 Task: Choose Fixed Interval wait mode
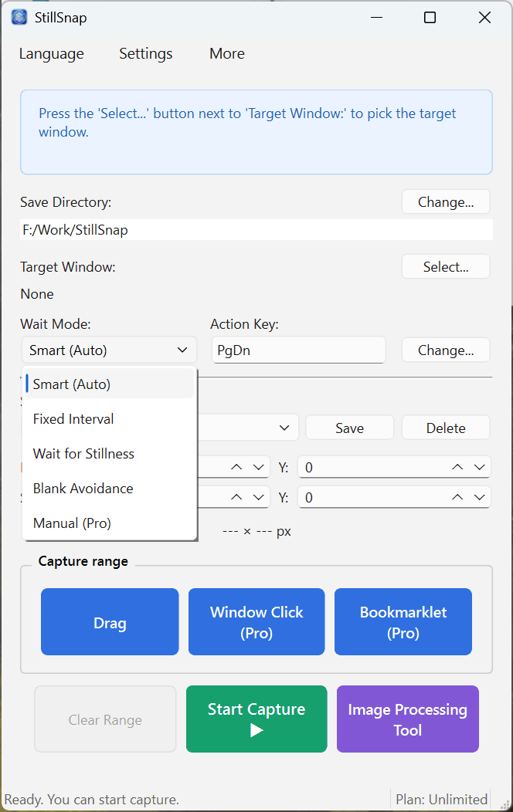pyautogui.click(x=110, y=418)
